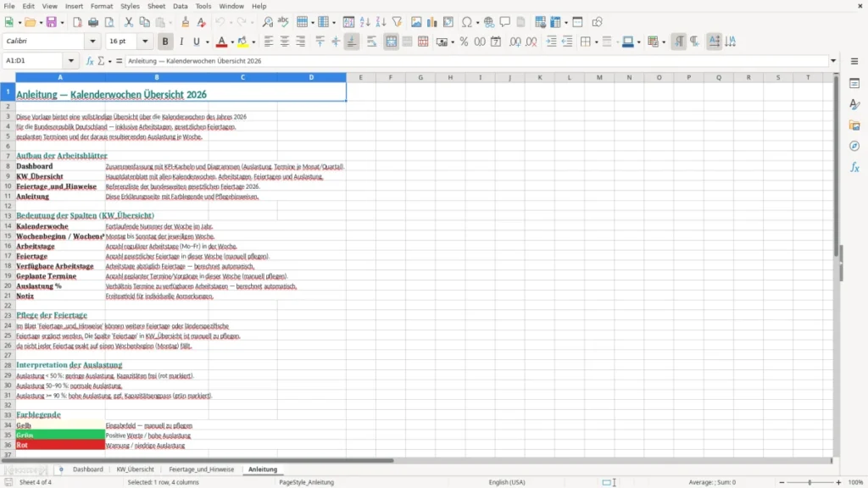Run the spelling check
The height and width of the screenshot is (488, 868).
283,22
